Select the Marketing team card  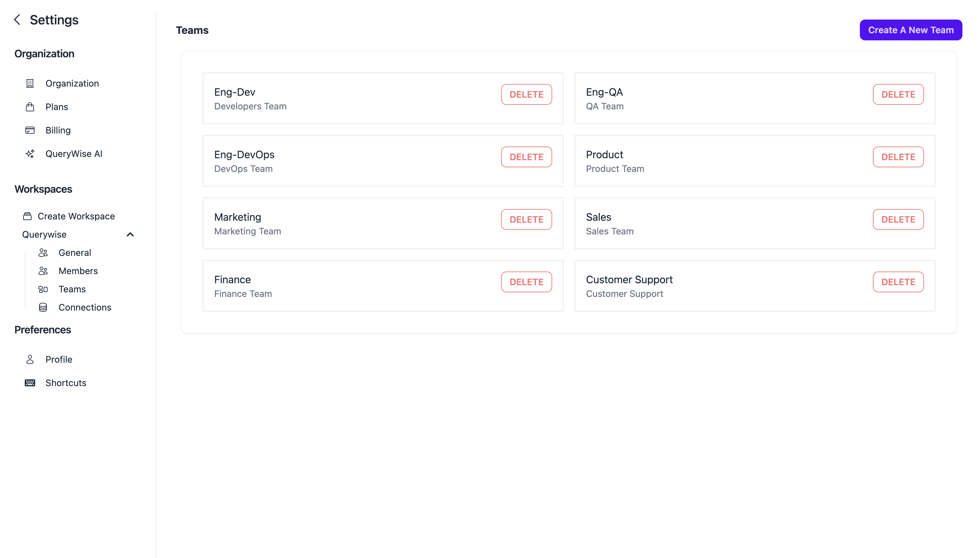345,223
